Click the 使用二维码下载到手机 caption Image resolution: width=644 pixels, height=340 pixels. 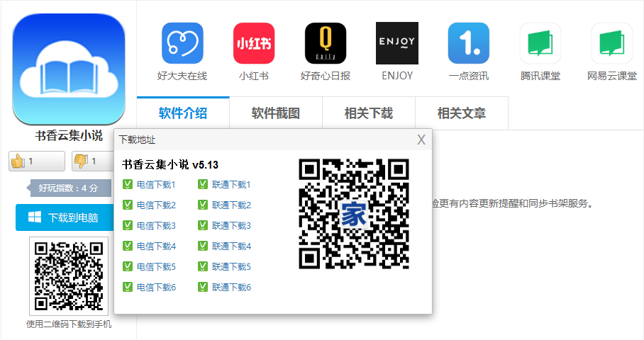(69, 324)
